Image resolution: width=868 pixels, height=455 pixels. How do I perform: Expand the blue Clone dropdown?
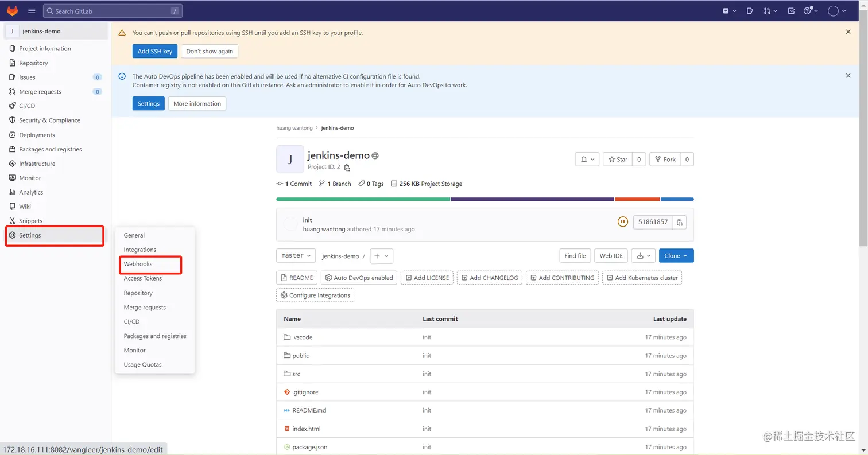tap(676, 256)
